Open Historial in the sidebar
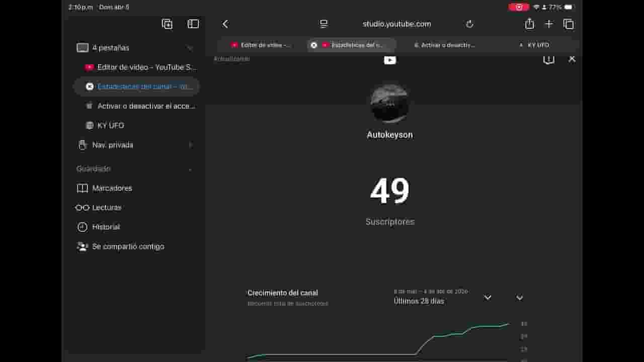 [x=98, y=227]
